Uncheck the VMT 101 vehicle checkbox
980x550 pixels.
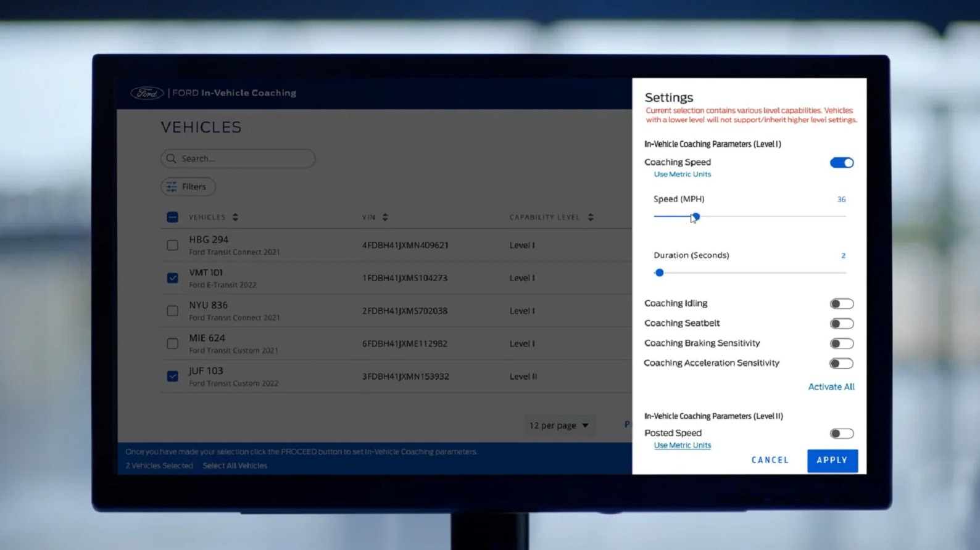click(173, 278)
